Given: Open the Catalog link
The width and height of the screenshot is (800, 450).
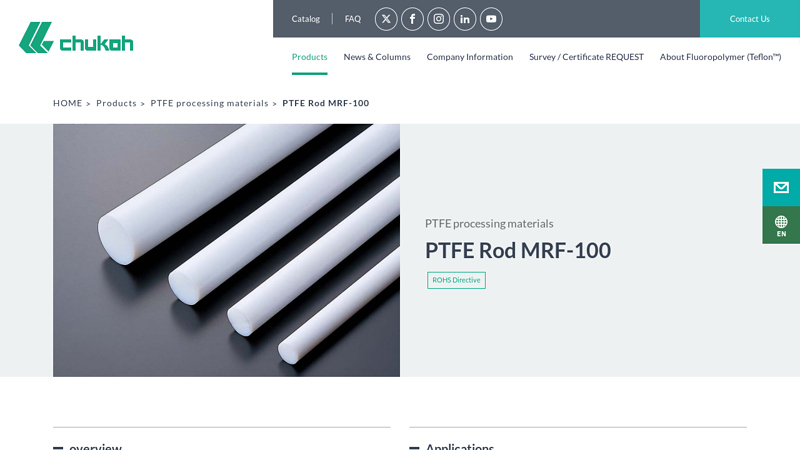Looking at the screenshot, I should [306, 19].
